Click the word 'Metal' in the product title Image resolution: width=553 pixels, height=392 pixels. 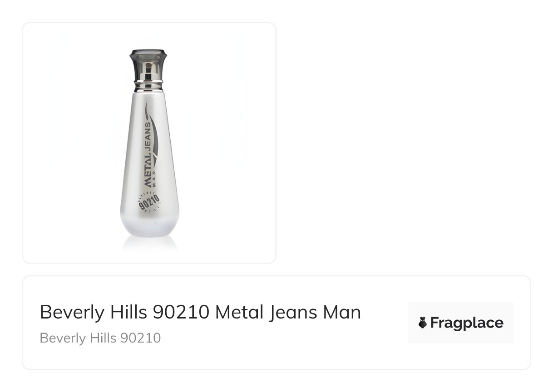coord(236,312)
